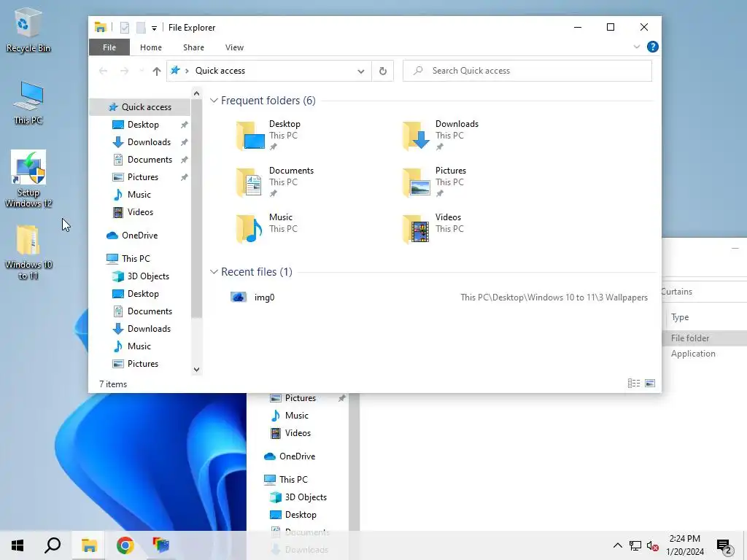This screenshot has height=560, width=747.
Task: Select pinned Downloads in navigation pane
Action: point(149,142)
